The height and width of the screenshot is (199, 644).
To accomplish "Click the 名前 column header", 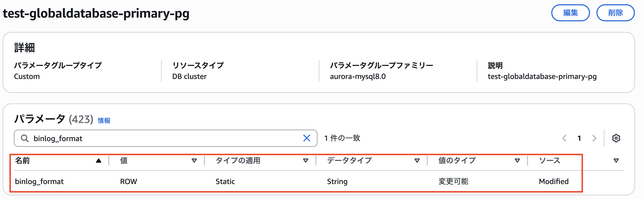I will [x=22, y=160].
